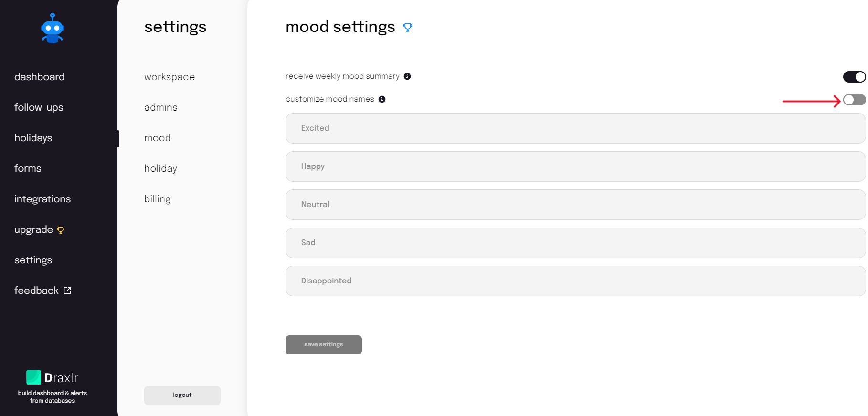Open the workspace settings section

tap(169, 76)
